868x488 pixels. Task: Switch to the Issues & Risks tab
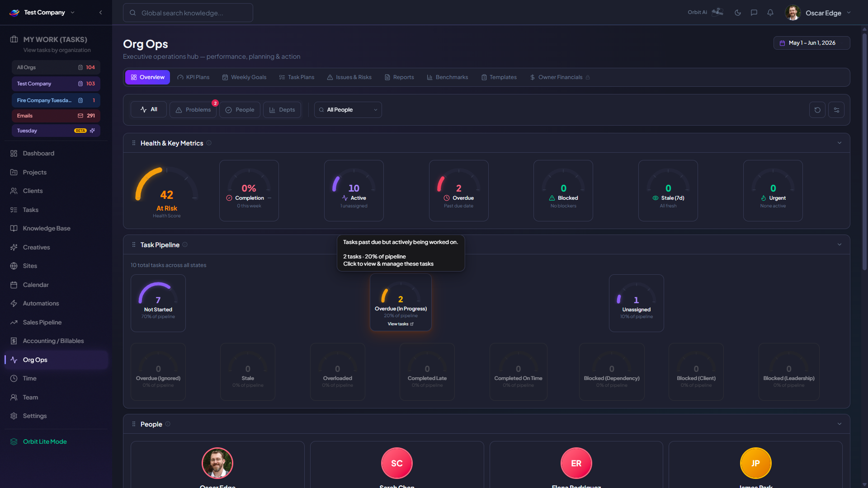point(349,77)
